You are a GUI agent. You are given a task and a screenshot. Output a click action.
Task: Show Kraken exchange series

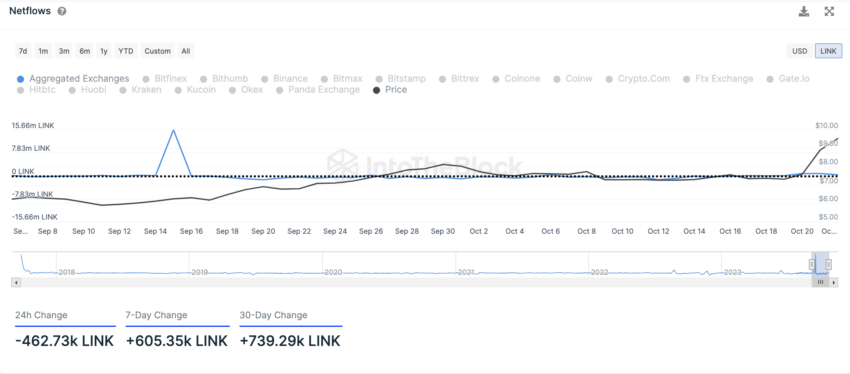click(x=140, y=90)
